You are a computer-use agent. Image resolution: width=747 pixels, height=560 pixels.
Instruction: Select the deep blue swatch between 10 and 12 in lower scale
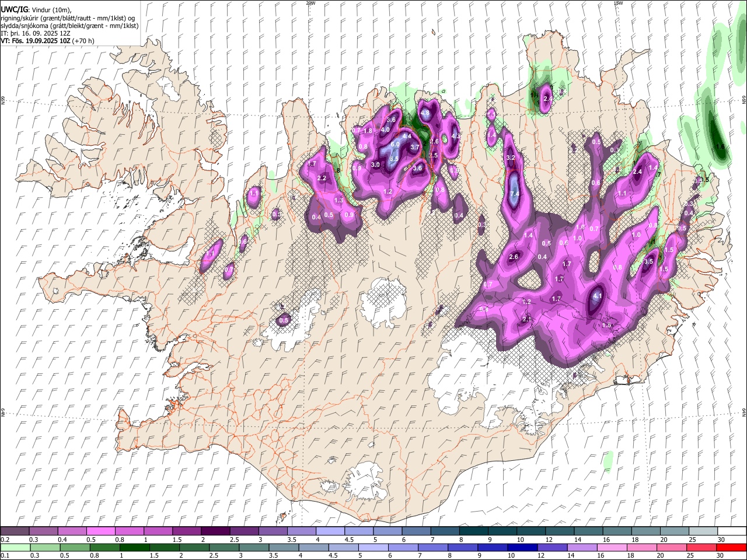click(x=522, y=548)
